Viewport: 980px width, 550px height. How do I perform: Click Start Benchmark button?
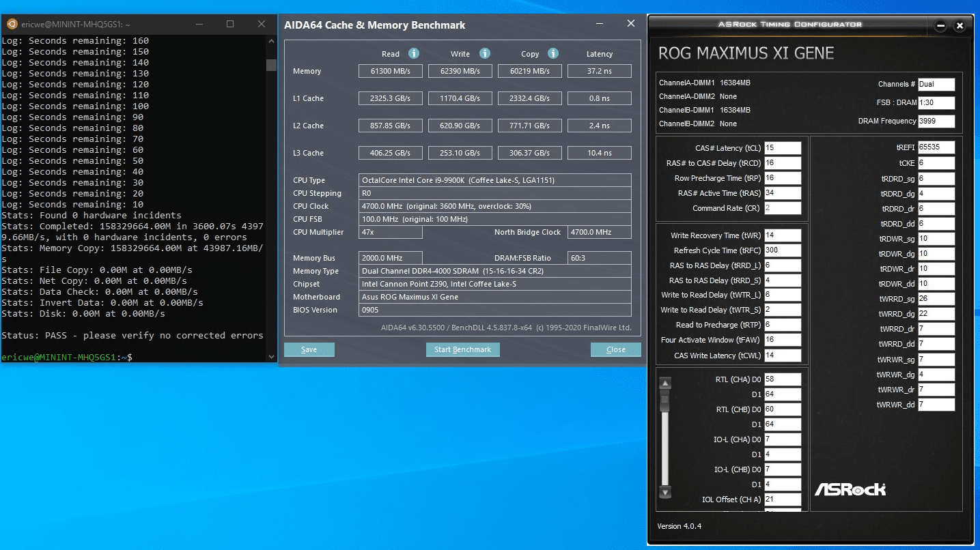(x=463, y=349)
